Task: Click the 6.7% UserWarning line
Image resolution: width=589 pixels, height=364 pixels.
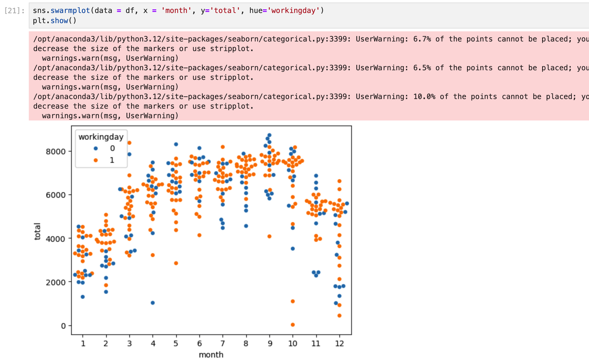Action: (x=311, y=39)
